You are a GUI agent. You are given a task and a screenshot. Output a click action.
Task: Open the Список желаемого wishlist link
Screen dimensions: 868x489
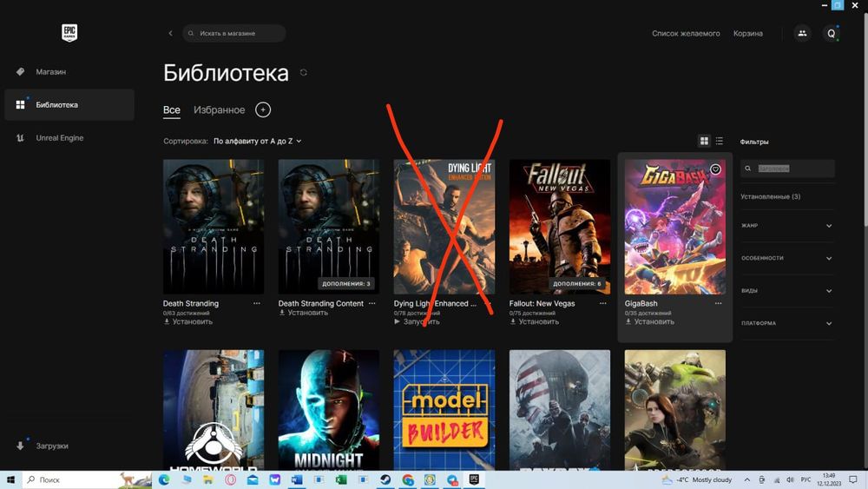(x=686, y=33)
